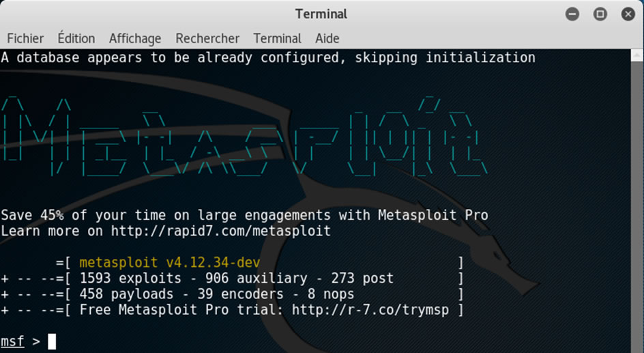
Task: Maximize the Terminal window
Action: (x=600, y=14)
